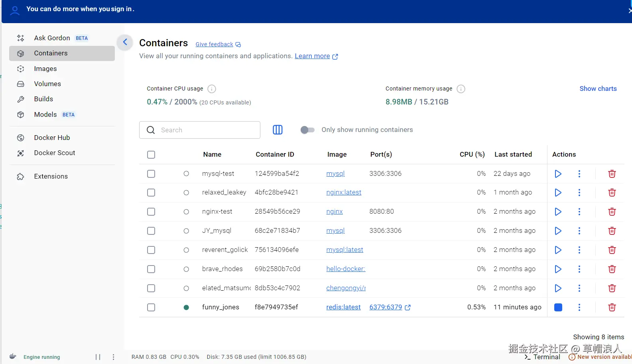Click the user sign-in avatar icon

[15, 10]
